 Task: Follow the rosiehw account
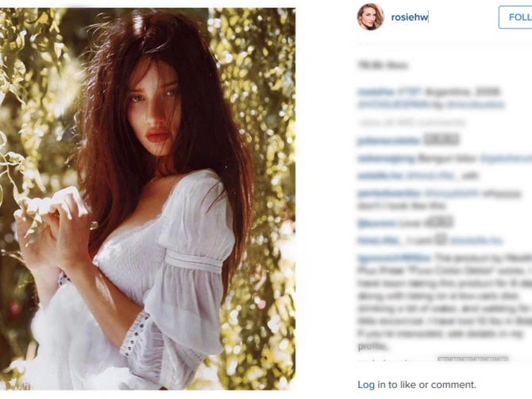pyautogui.click(x=515, y=17)
